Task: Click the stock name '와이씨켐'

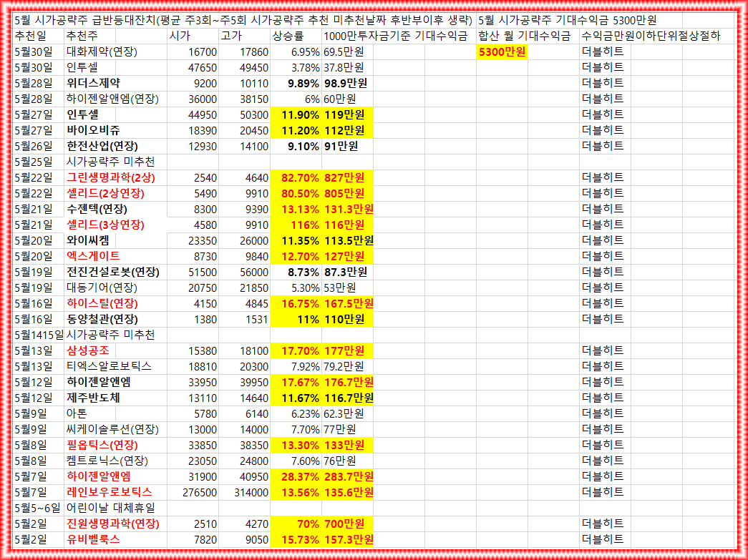Action: point(88,240)
